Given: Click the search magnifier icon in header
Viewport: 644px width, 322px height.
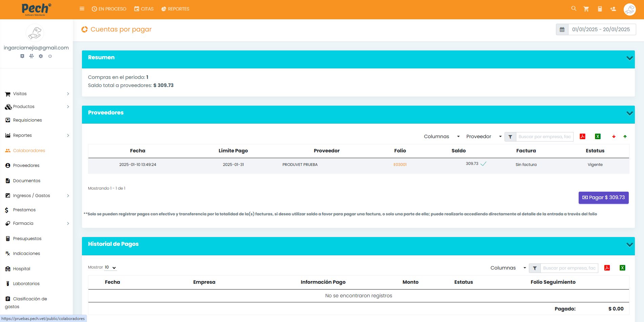Looking at the screenshot, I should coord(574,8).
